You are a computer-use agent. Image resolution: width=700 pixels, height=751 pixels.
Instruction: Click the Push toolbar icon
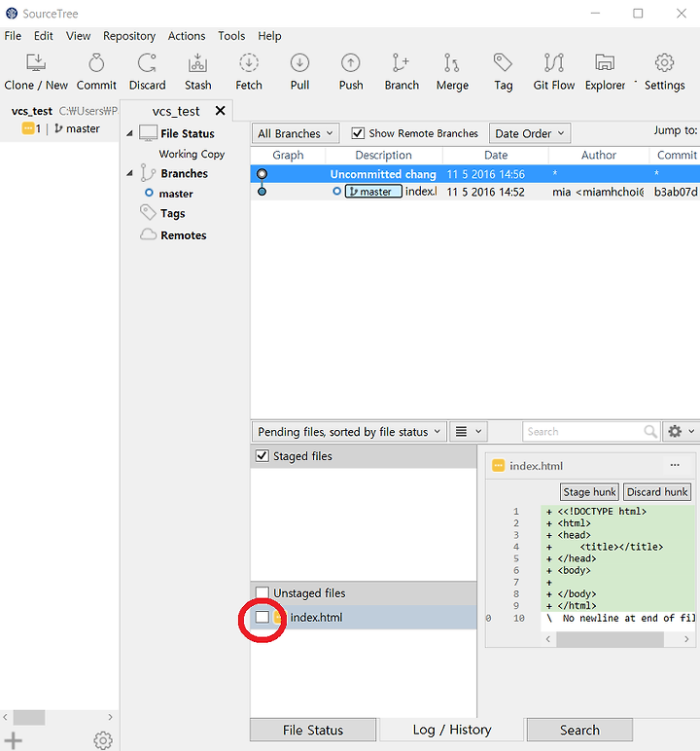[x=351, y=63]
